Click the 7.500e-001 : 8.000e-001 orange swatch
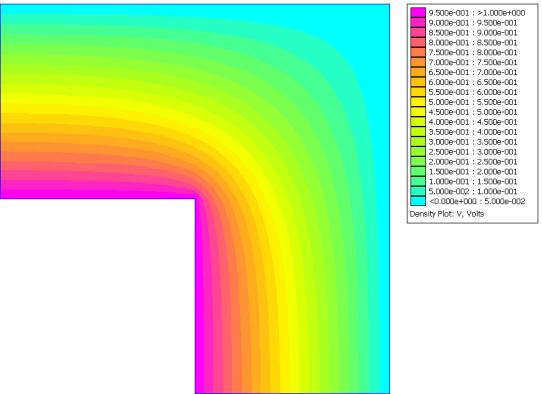Viewport: 542px width, 394px height. [x=418, y=52]
